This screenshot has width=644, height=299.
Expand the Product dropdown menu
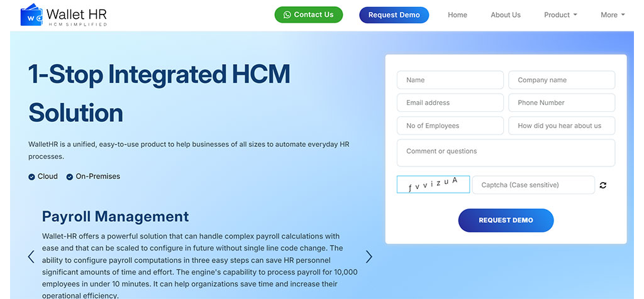(x=560, y=15)
